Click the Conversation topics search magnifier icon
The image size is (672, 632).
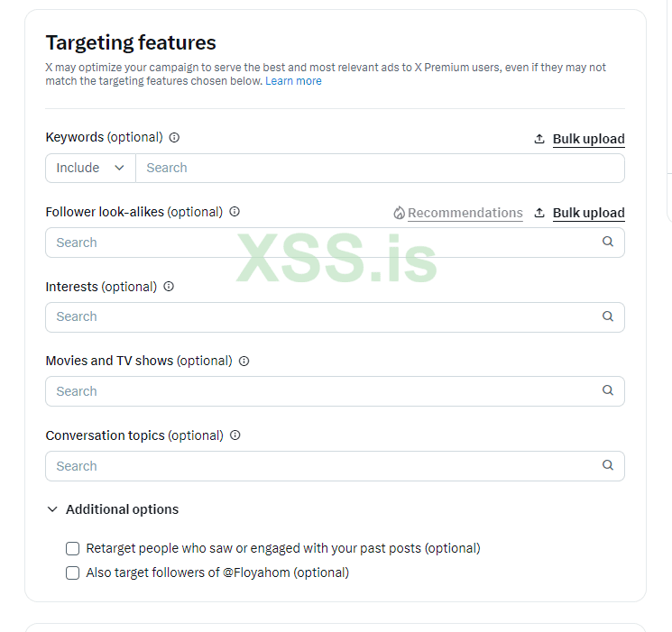pos(608,466)
